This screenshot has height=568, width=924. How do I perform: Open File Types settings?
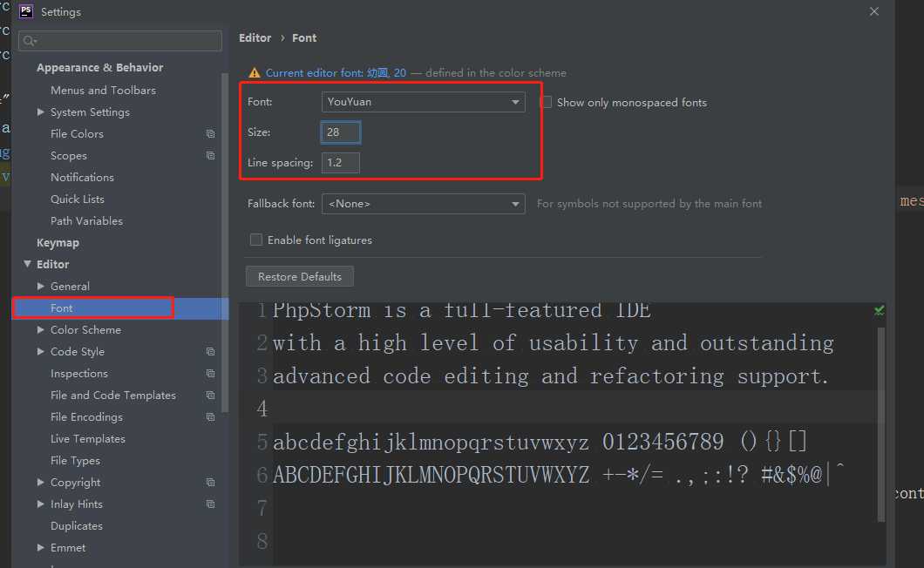coord(76,461)
